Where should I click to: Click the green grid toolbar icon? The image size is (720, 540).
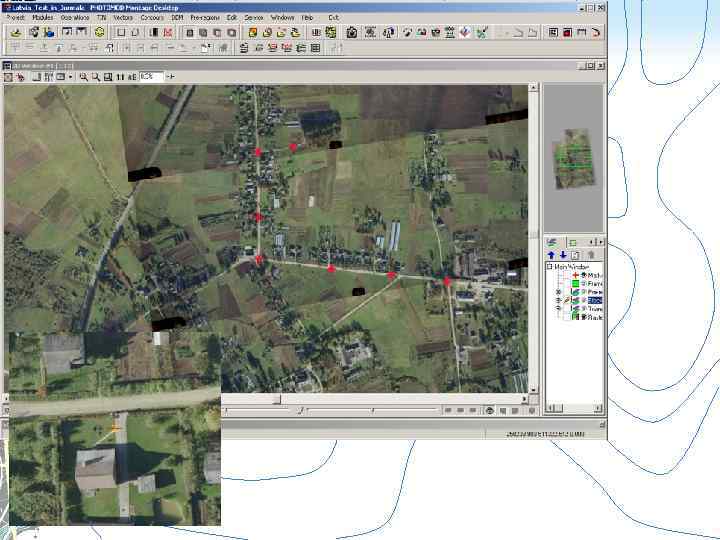tap(331, 32)
